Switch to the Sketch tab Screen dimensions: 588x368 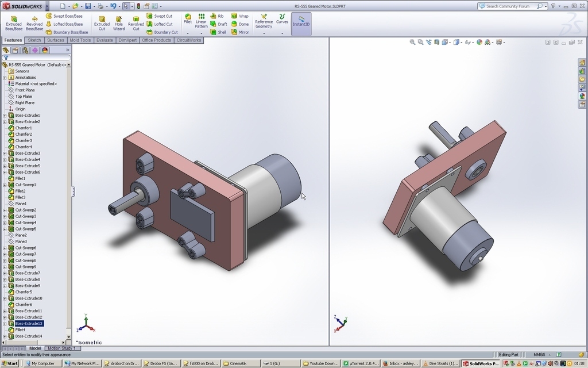click(x=34, y=40)
